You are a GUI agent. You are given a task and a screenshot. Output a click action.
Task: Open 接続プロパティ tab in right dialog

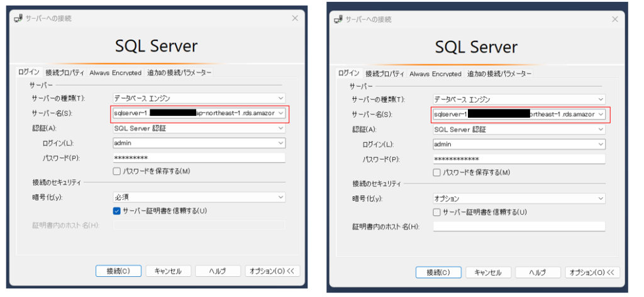(x=385, y=74)
